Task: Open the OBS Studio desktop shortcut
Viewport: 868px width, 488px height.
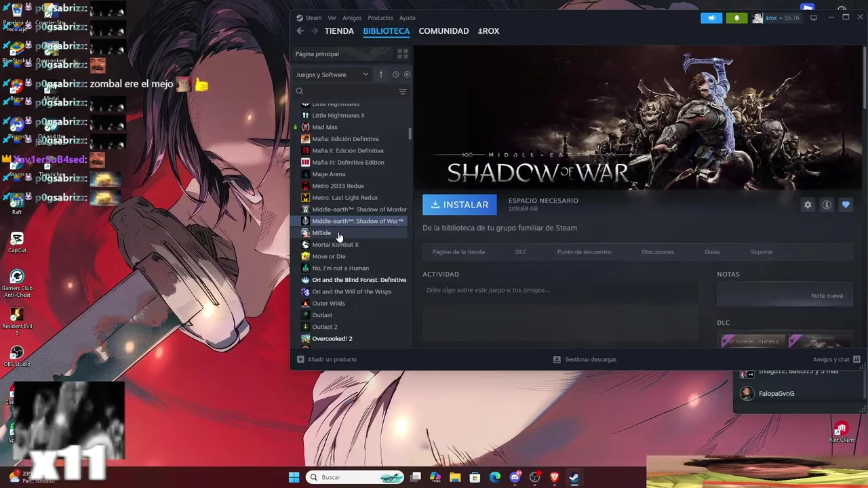Action: pos(17,357)
